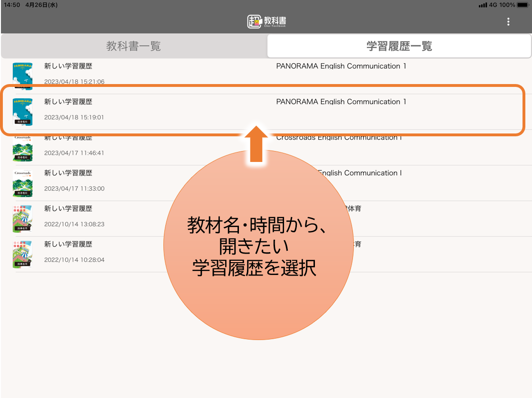Image resolution: width=532 pixels, height=398 pixels.
Task: Click PANORAMA English Communication 1 title in the 15:21:06 row
Action: pos(341,66)
